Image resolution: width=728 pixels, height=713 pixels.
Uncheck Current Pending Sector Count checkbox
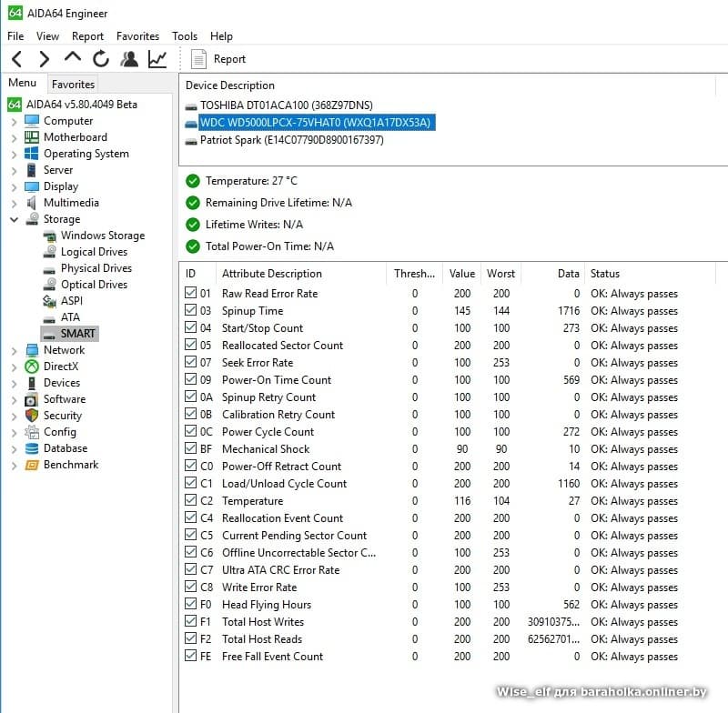pyautogui.click(x=190, y=535)
